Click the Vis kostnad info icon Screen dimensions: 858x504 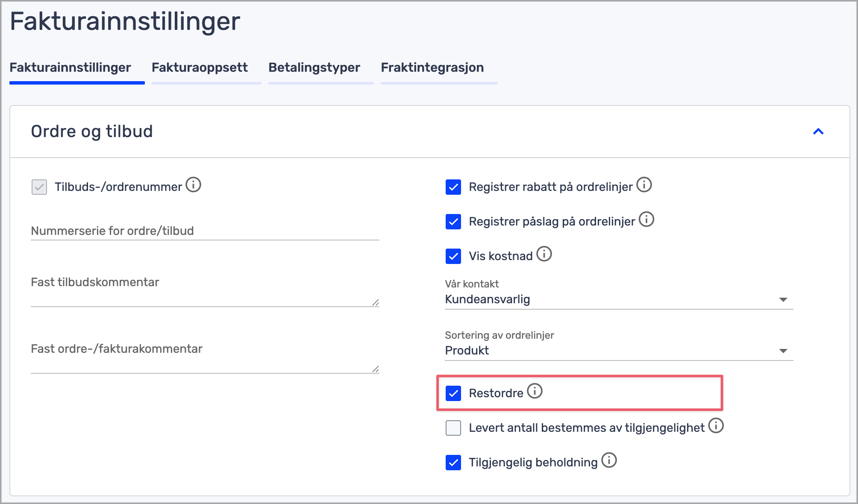pos(544,254)
